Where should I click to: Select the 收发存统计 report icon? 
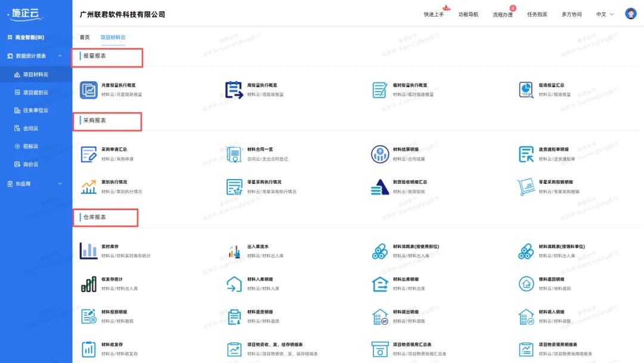click(x=88, y=283)
